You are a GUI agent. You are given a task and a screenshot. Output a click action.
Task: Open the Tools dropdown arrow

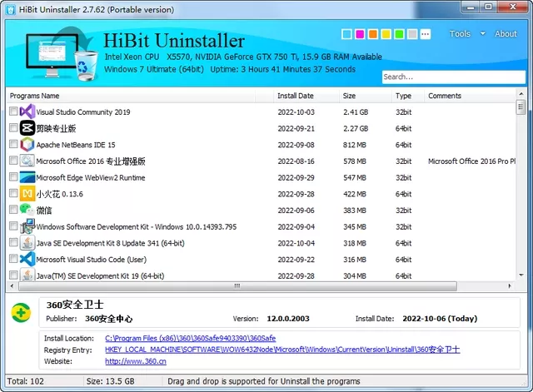pyautogui.click(x=482, y=33)
